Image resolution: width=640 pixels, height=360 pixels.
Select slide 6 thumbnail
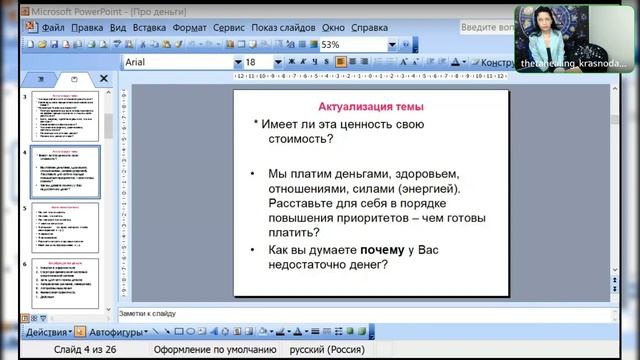click(65, 283)
